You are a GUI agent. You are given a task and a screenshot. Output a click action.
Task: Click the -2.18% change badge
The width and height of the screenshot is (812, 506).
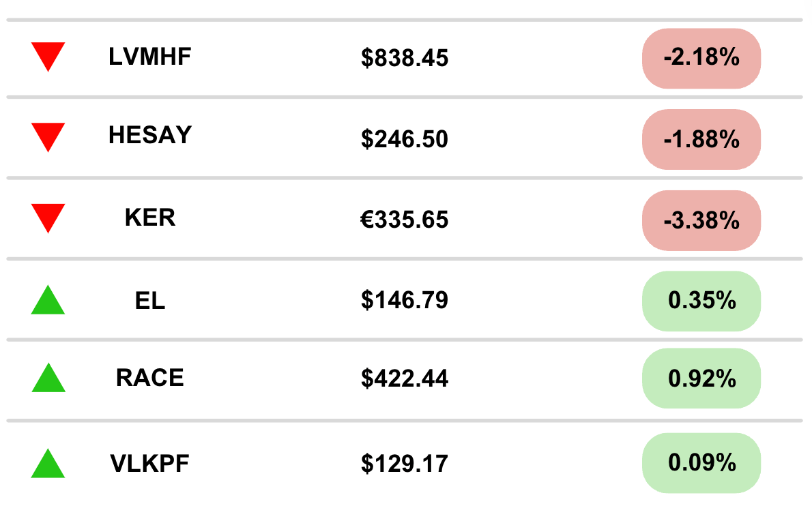[x=701, y=59]
